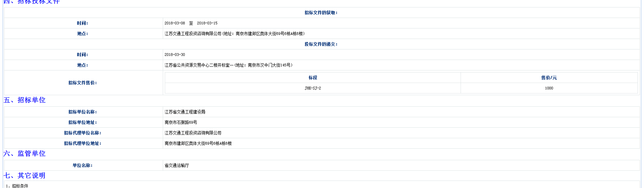Click the 七、其它说明 section heading
The width and height of the screenshot is (644, 188).
[x=24, y=176]
